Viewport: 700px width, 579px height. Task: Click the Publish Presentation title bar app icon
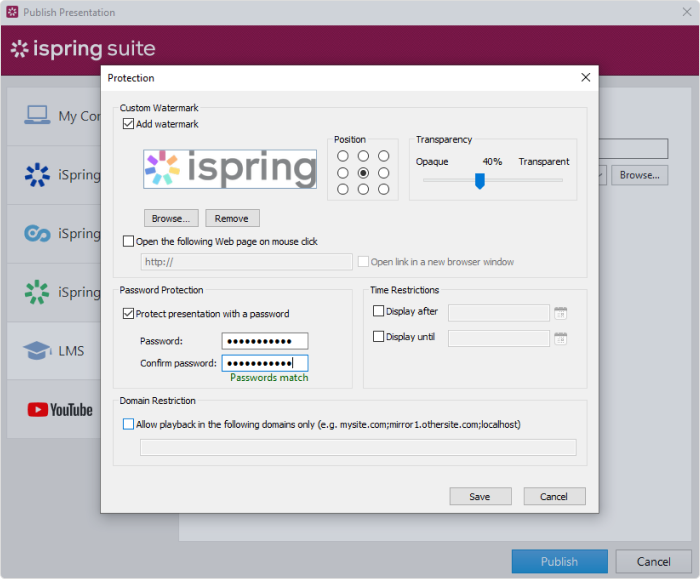point(12,12)
